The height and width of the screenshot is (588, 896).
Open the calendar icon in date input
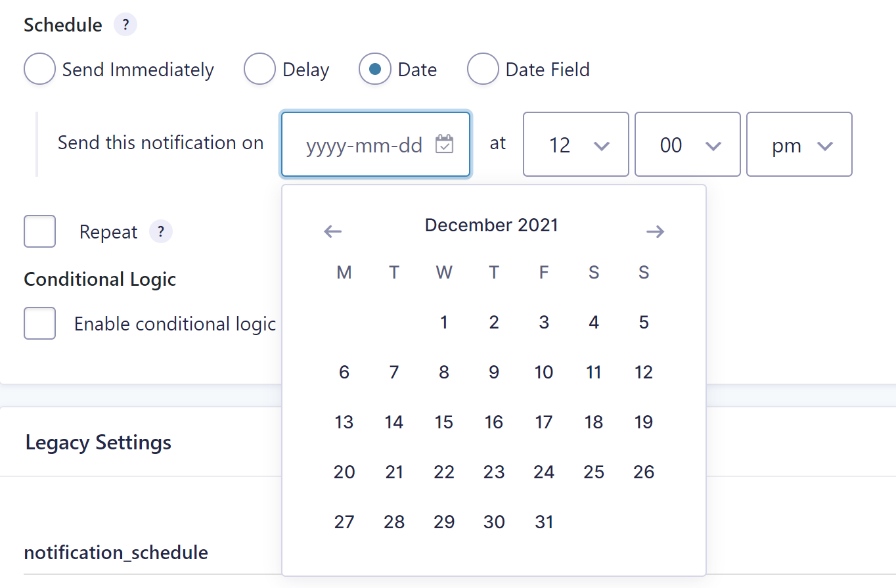(x=445, y=145)
